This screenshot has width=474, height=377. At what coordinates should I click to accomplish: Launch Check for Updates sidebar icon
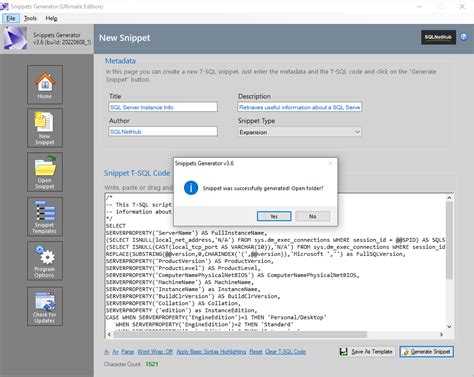click(45, 306)
